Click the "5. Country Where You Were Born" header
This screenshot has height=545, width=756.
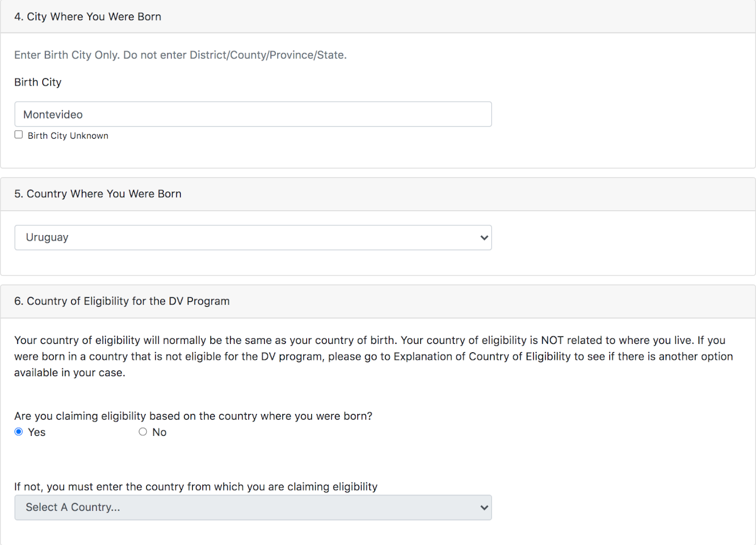tap(98, 194)
